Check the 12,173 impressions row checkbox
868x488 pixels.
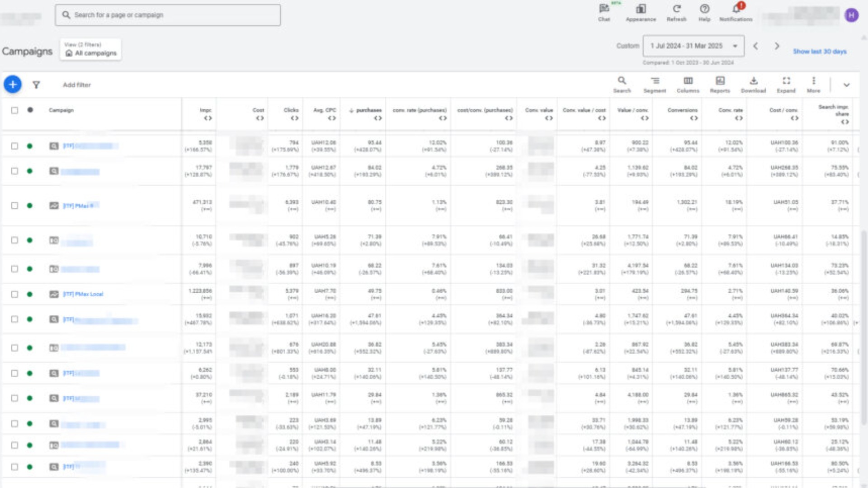coord(14,348)
